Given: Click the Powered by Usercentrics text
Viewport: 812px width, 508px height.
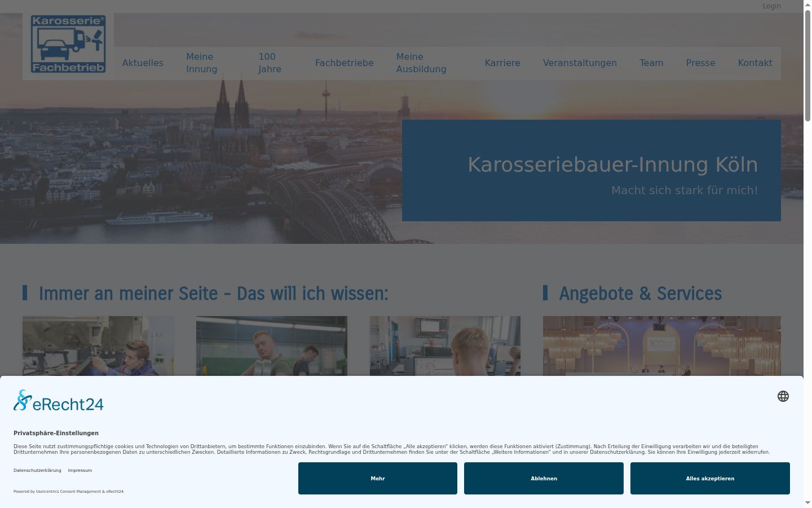Looking at the screenshot, I should pyautogui.click(x=68, y=491).
